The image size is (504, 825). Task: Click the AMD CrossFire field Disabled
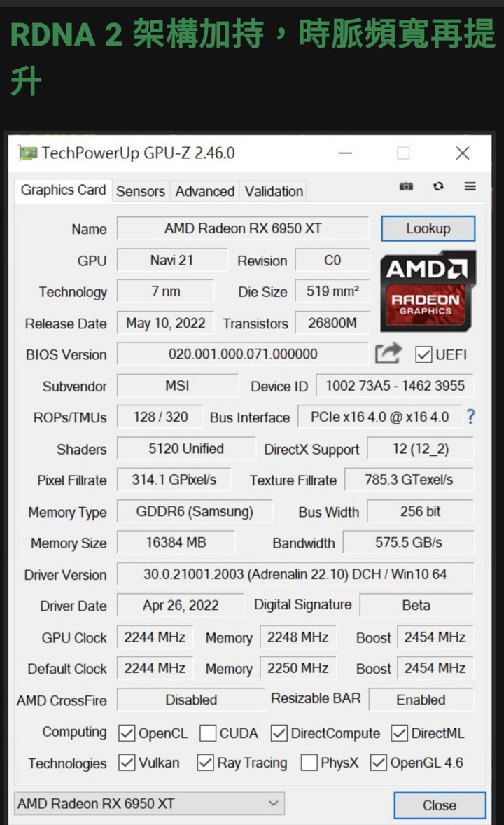(191, 699)
